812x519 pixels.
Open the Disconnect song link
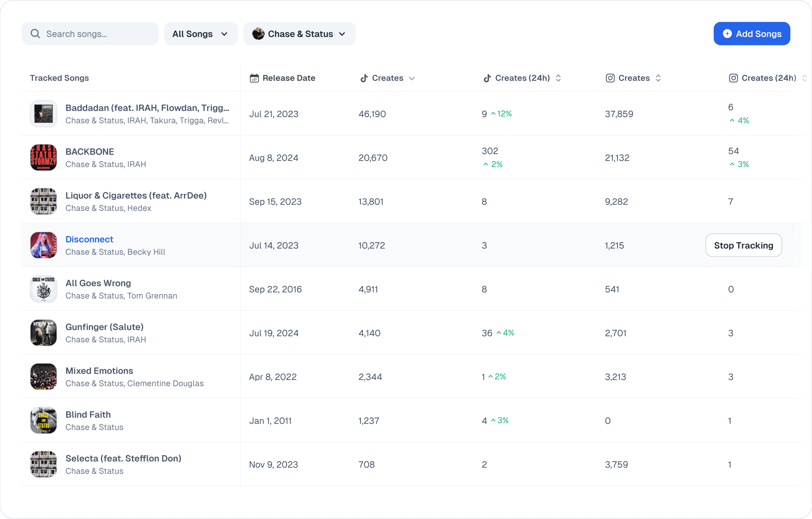(89, 239)
